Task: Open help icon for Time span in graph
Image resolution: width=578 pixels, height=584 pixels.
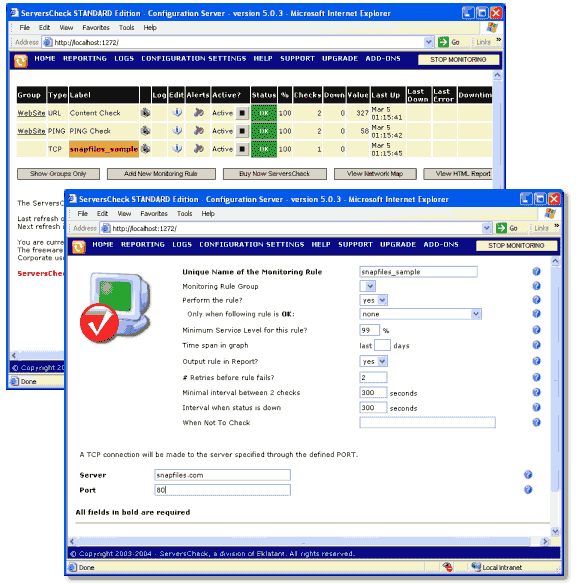Action: click(x=536, y=345)
